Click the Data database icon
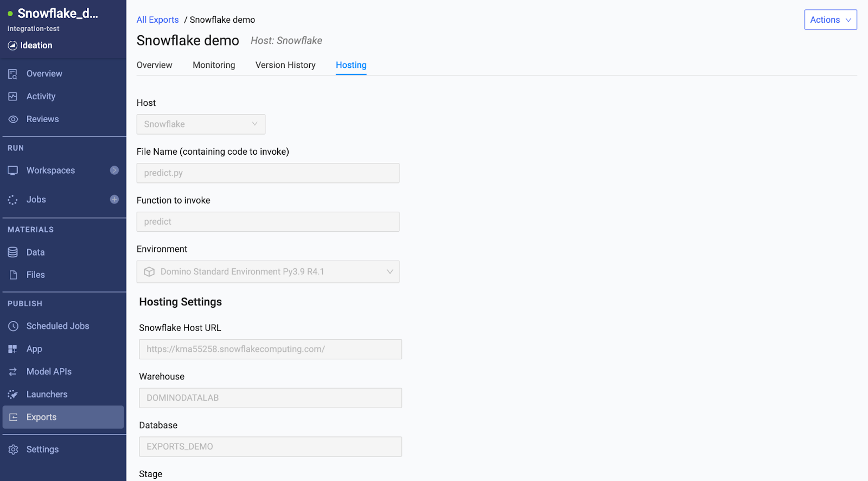This screenshot has width=868, height=481. [x=13, y=252]
